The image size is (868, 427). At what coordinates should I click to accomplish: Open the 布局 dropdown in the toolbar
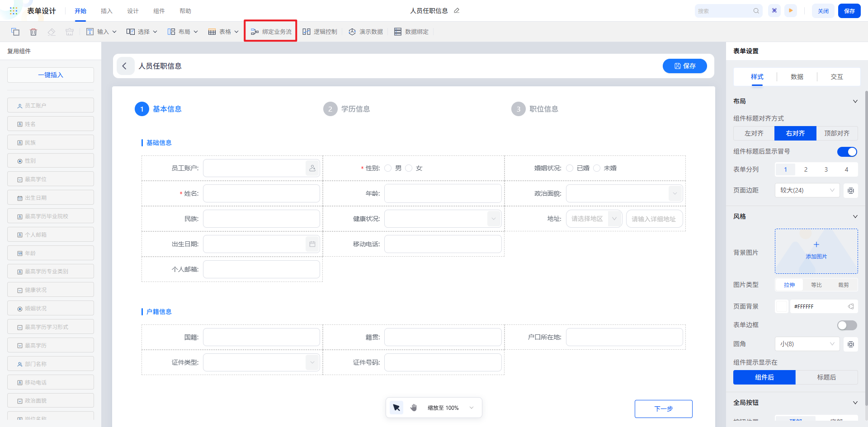click(x=183, y=32)
